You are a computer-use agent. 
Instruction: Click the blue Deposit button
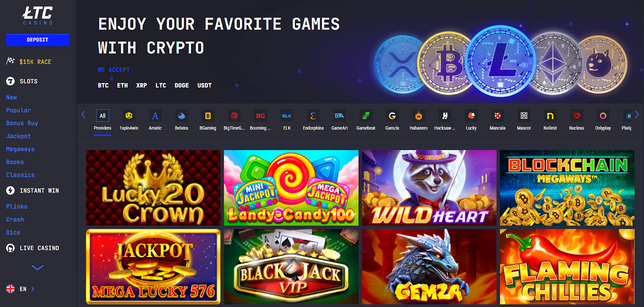tap(37, 40)
